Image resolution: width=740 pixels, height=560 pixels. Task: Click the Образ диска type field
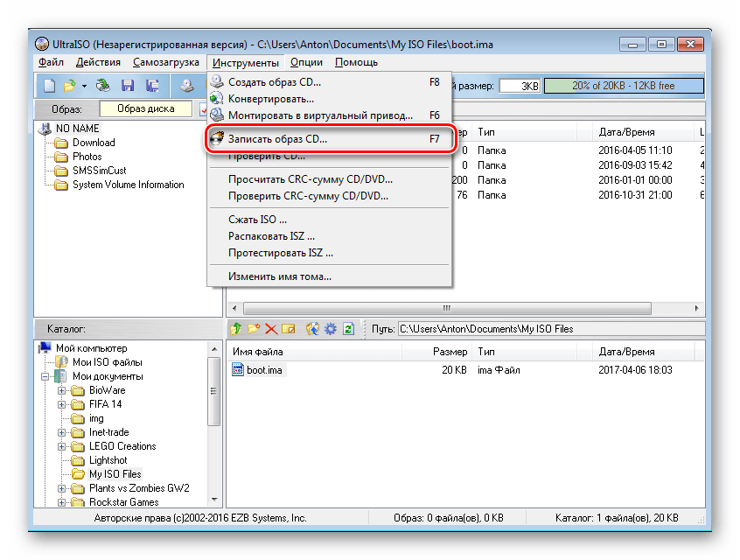(146, 108)
